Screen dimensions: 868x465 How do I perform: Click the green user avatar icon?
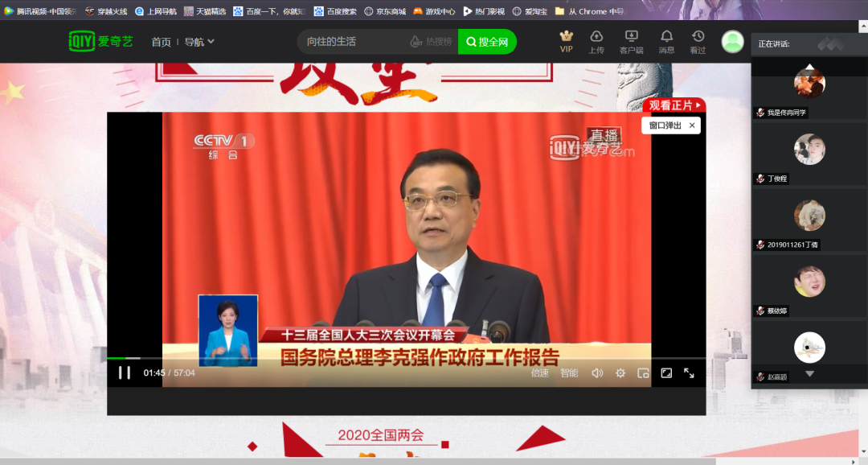[x=732, y=42]
